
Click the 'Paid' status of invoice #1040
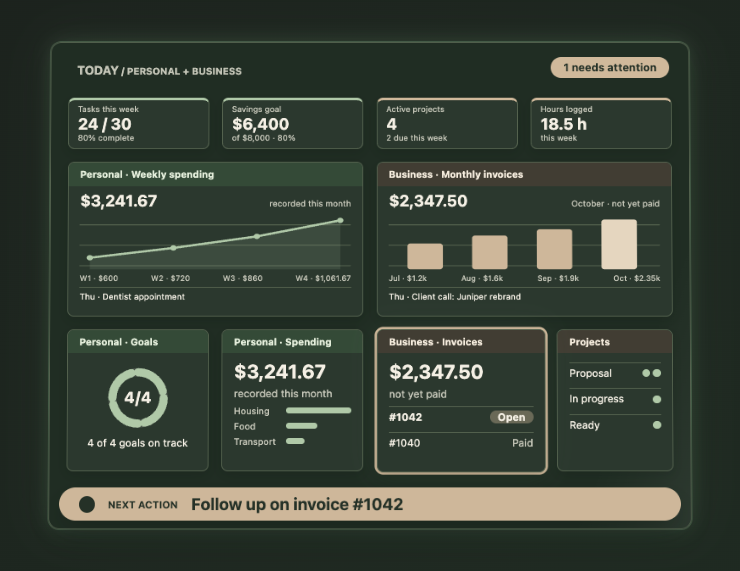[522, 443]
